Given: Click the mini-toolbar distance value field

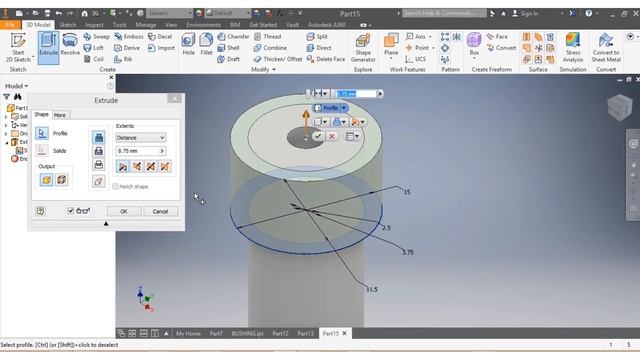Looking at the screenshot, I should pos(355,94).
